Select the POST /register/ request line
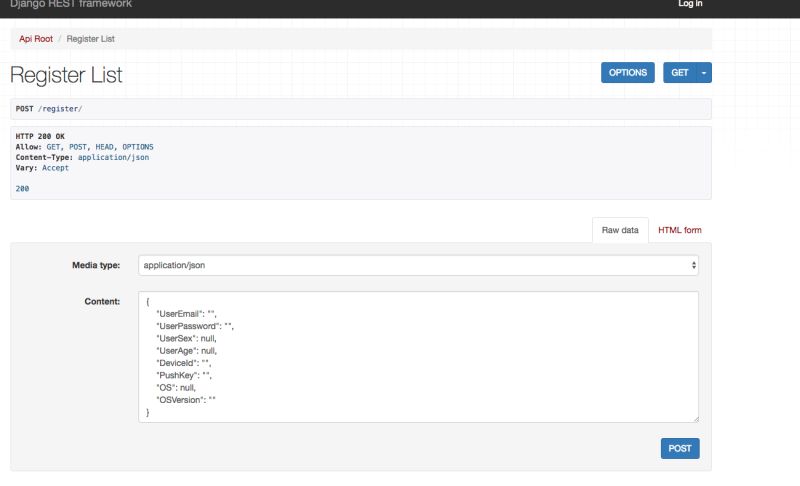 point(48,109)
